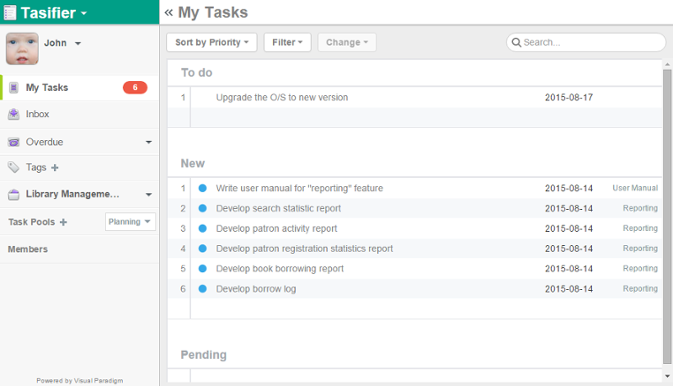
Task: Click the due date 2015-08-17
Action: pyautogui.click(x=569, y=97)
